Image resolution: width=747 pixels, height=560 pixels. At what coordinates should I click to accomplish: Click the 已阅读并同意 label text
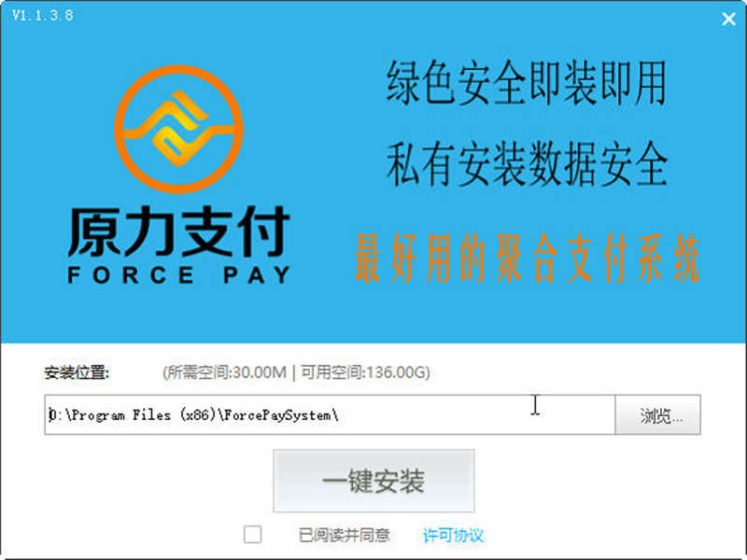tap(345, 535)
